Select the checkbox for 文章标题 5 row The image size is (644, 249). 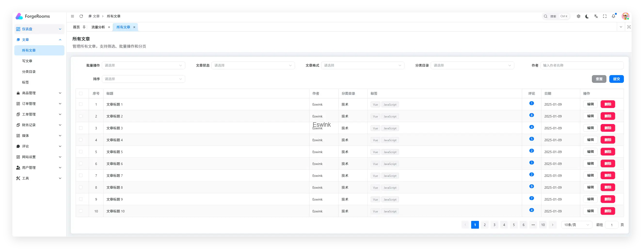(x=81, y=152)
